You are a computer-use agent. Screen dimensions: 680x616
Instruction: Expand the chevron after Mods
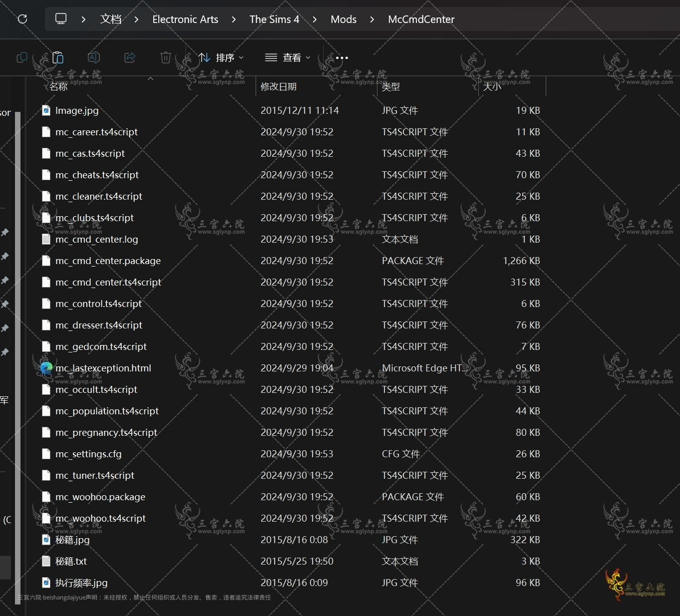[372, 19]
